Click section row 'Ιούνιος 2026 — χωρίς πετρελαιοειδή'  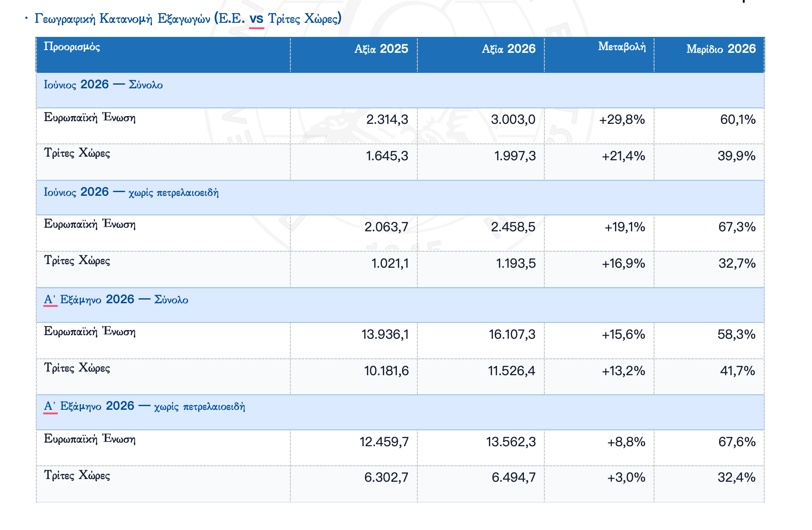click(x=401, y=198)
